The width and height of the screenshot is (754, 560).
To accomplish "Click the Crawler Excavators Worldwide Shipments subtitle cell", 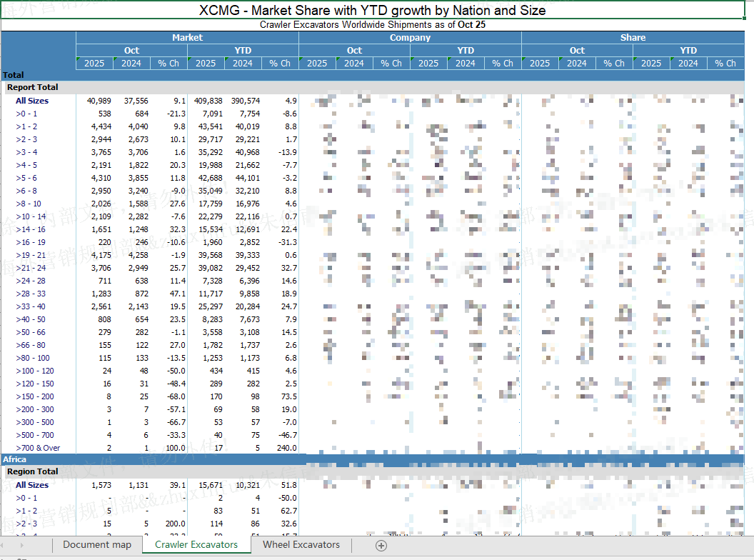I will point(372,25).
